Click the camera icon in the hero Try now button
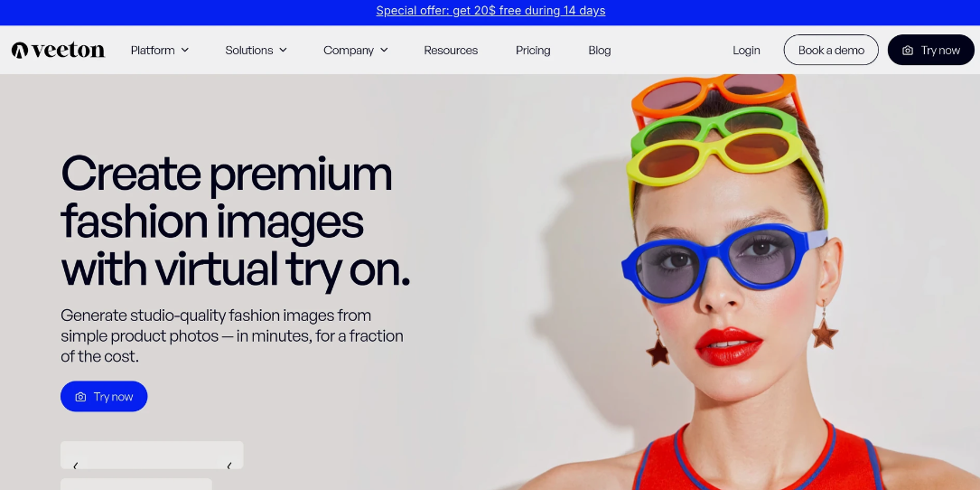The width and height of the screenshot is (980, 490). 81,397
